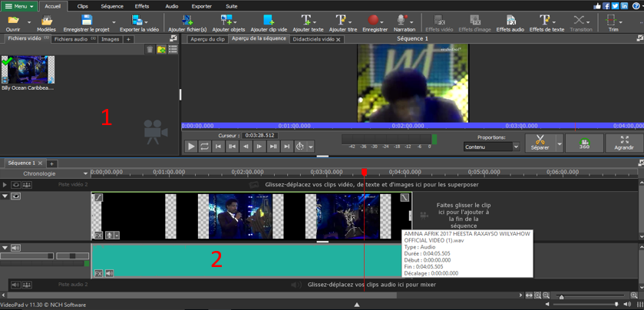The width and height of the screenshot is (644, 310).
Task: Click the speaker icon on the audio clip
Action: point(109,273)
